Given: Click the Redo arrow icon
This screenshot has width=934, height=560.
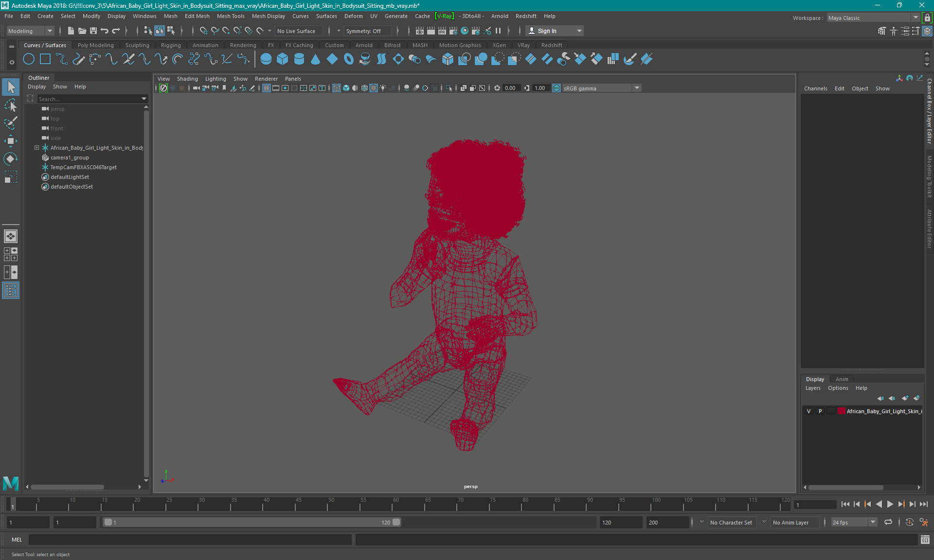Looking at the screenshot, I should 116,31.
